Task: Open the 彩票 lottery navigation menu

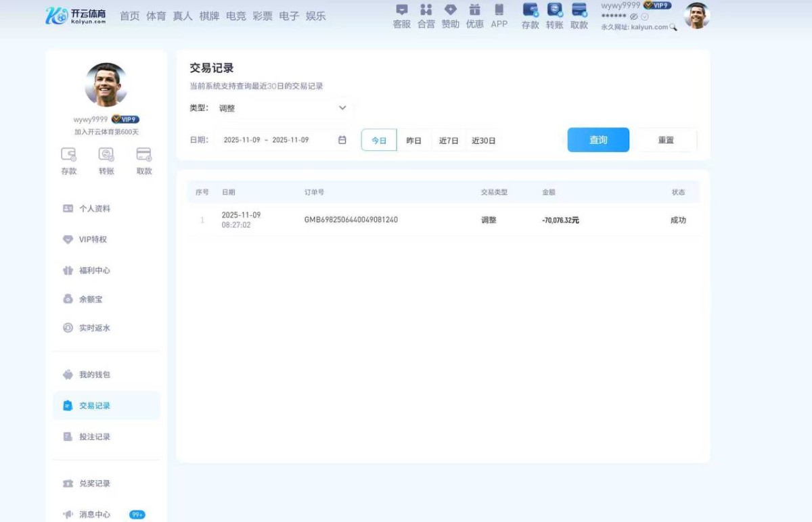Action: 263,16
